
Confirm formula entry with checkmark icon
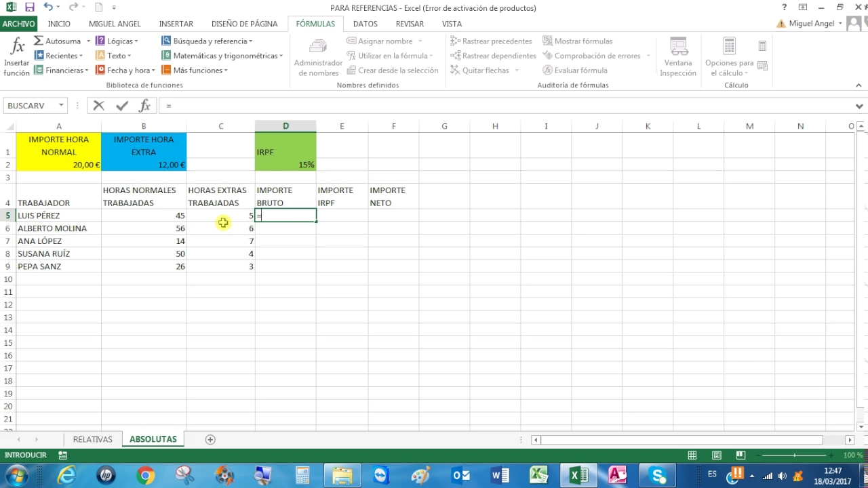[122, 106]
